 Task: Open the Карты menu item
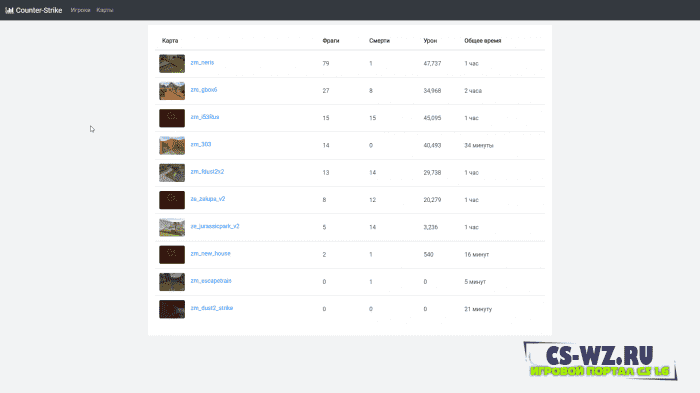coord(105,10)
